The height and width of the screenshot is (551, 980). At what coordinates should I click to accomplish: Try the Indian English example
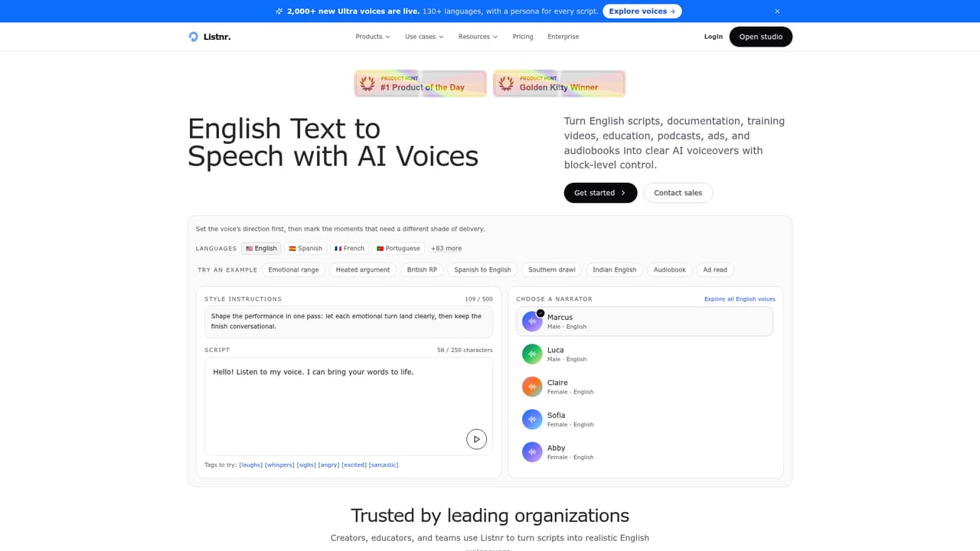point(615,270)
